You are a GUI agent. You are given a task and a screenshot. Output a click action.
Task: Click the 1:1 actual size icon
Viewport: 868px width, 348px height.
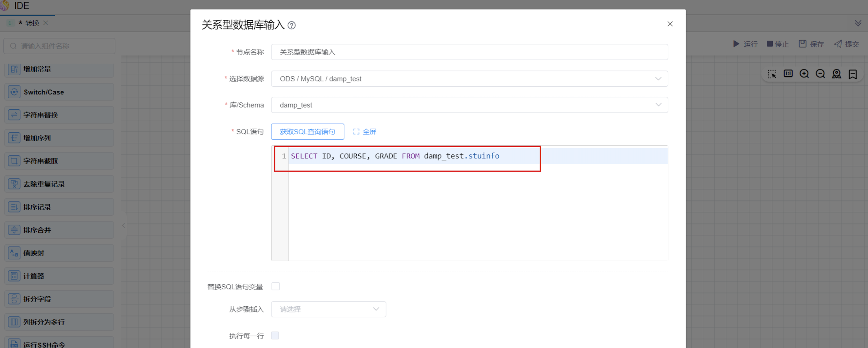[x=788, y=74]
